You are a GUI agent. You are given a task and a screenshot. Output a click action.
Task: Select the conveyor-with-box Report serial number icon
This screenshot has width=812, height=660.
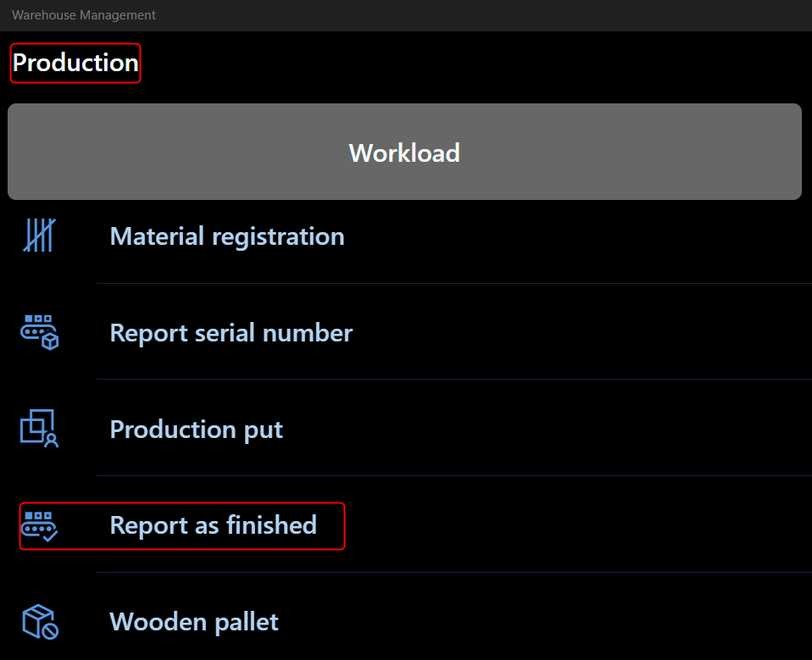39,332
